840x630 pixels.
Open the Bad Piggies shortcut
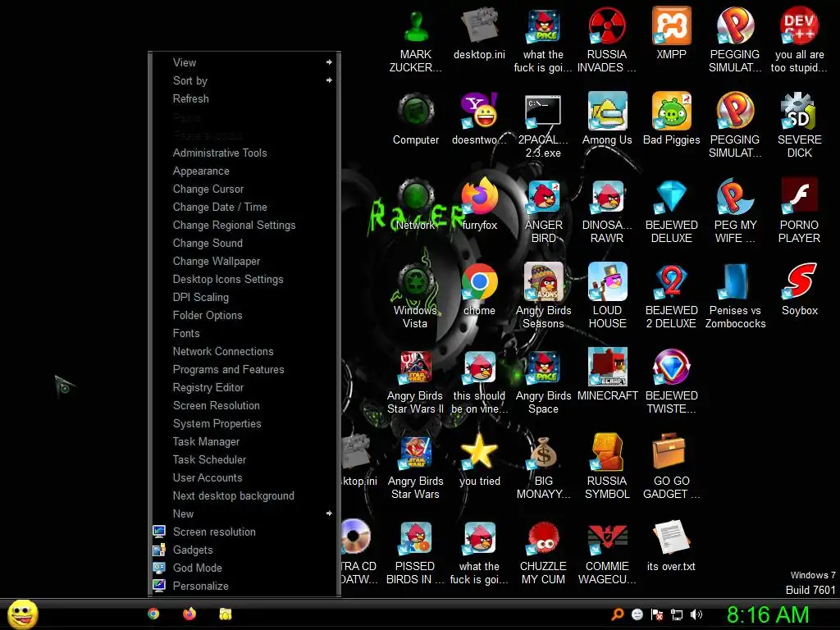pos(671,119)
